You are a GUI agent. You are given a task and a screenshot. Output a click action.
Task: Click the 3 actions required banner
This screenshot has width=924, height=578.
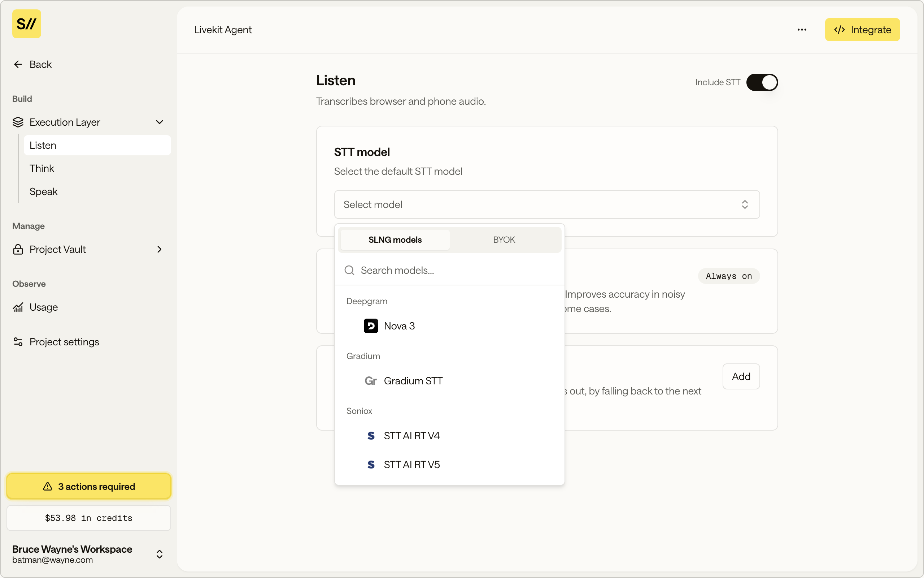[88, 486]
